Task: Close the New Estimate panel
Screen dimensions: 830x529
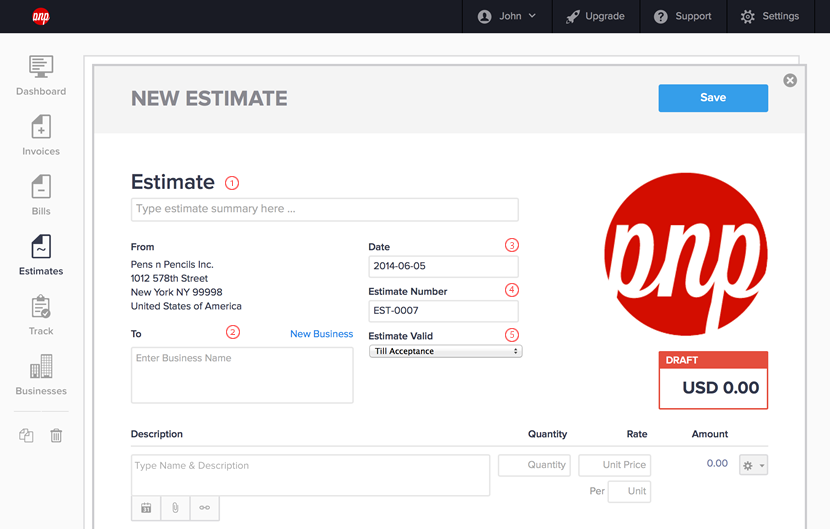Action: tap(790, 80)
